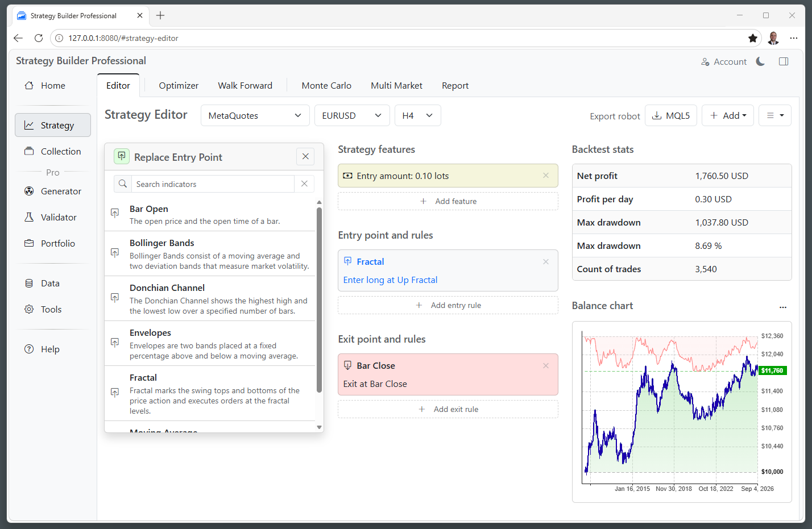Toggle dark mode moon icon
This screenshot has height=529, width=812.
[760, 61]
